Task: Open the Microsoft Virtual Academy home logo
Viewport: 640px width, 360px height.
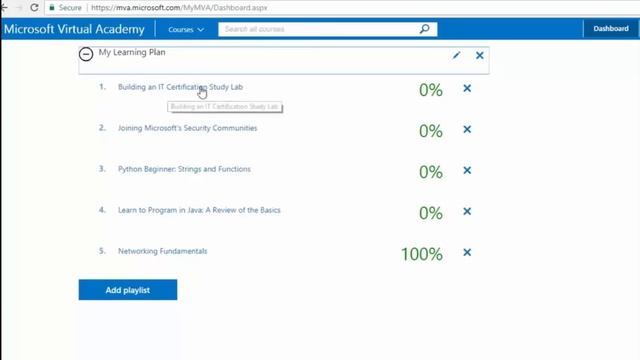Action: (74, 29)
